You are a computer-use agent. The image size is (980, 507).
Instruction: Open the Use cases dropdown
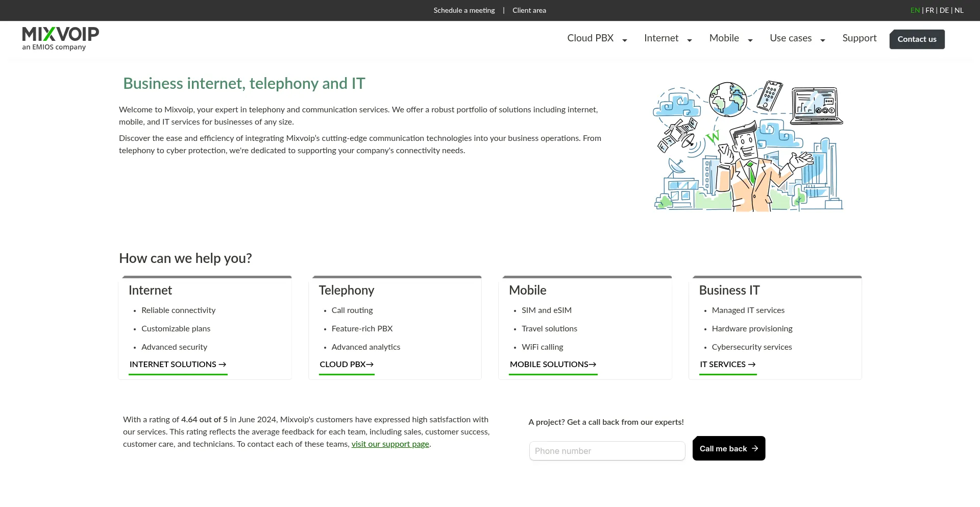click(x=822, y=40)
